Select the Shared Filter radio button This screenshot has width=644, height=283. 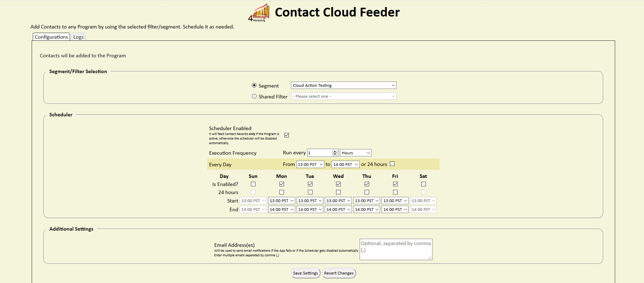[x=254, y=96]
